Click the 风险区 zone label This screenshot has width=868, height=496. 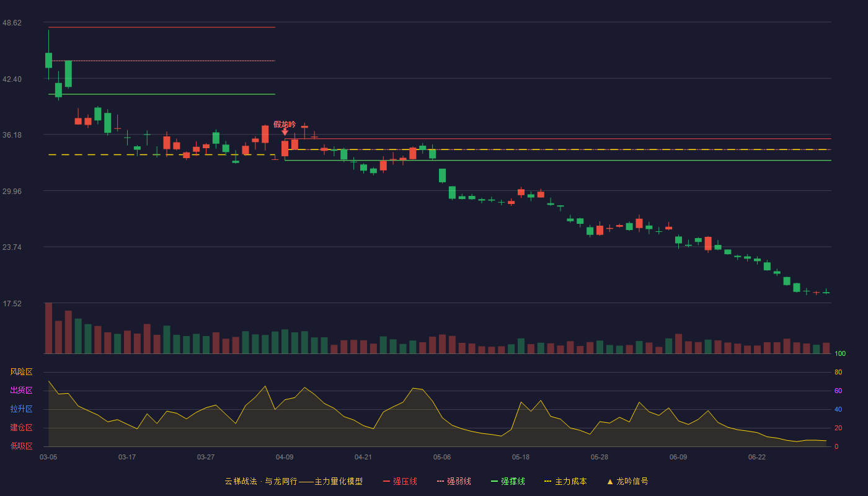21,372
